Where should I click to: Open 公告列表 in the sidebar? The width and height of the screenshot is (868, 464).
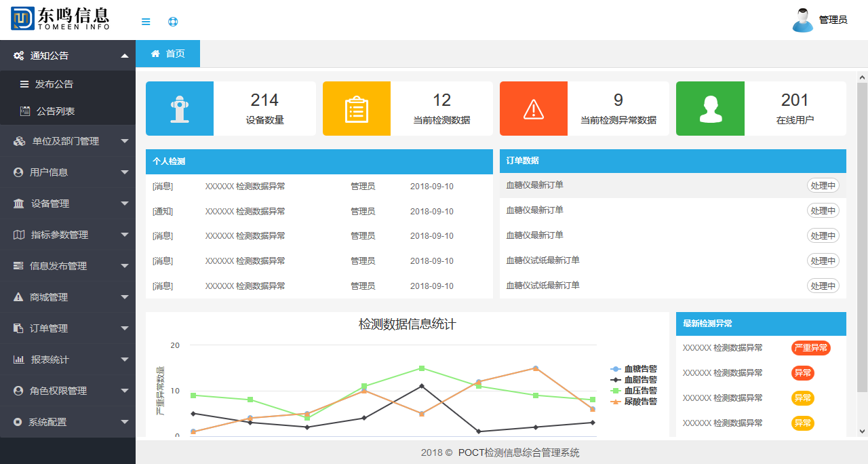[56, 111]
